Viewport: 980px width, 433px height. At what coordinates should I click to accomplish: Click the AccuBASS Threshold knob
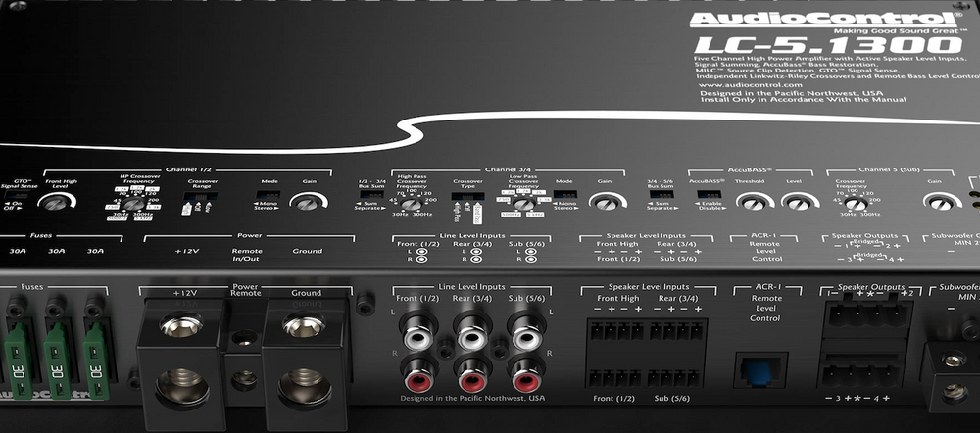tap(751, 202)
